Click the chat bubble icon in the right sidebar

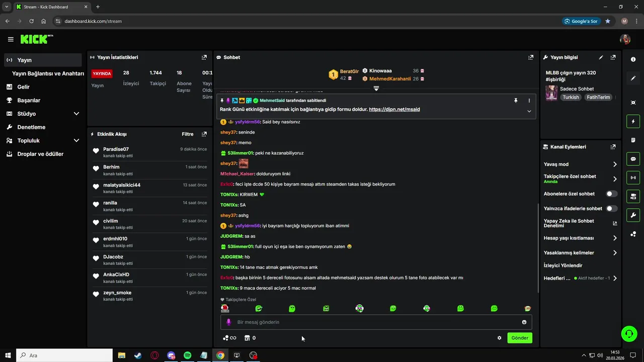pos(633,159)
